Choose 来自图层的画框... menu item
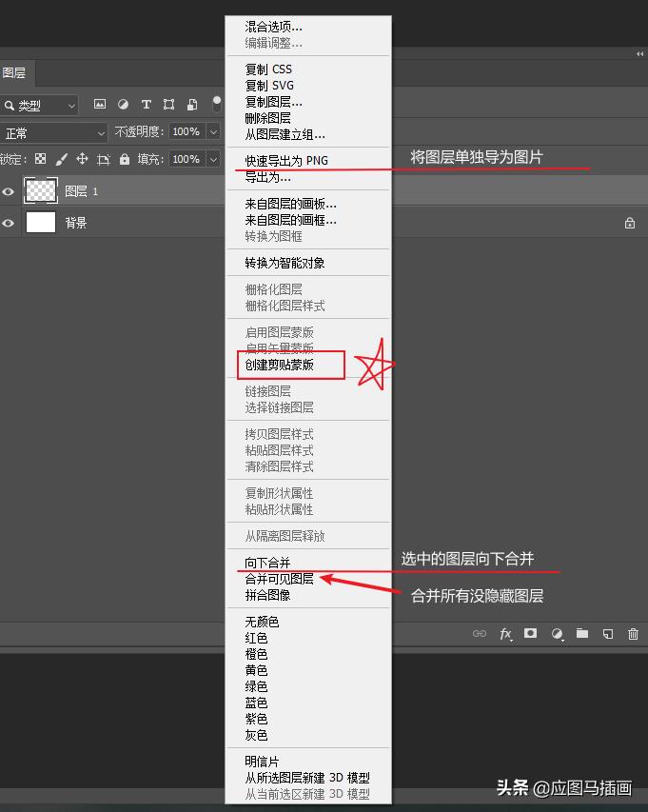 291,220
